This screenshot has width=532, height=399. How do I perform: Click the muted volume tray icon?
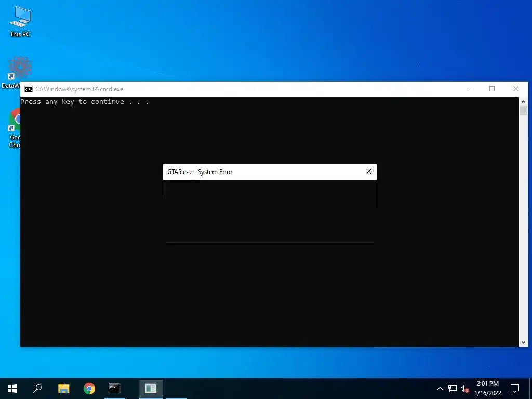pos(464,389)
